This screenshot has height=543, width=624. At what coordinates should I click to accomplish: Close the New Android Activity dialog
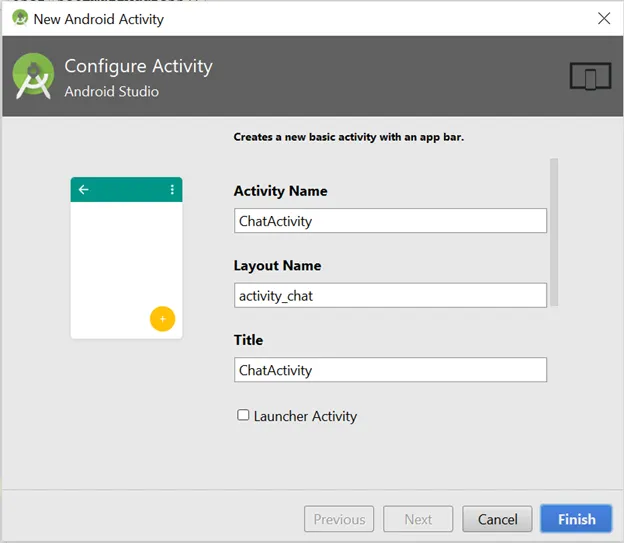(x=604, y=18)
